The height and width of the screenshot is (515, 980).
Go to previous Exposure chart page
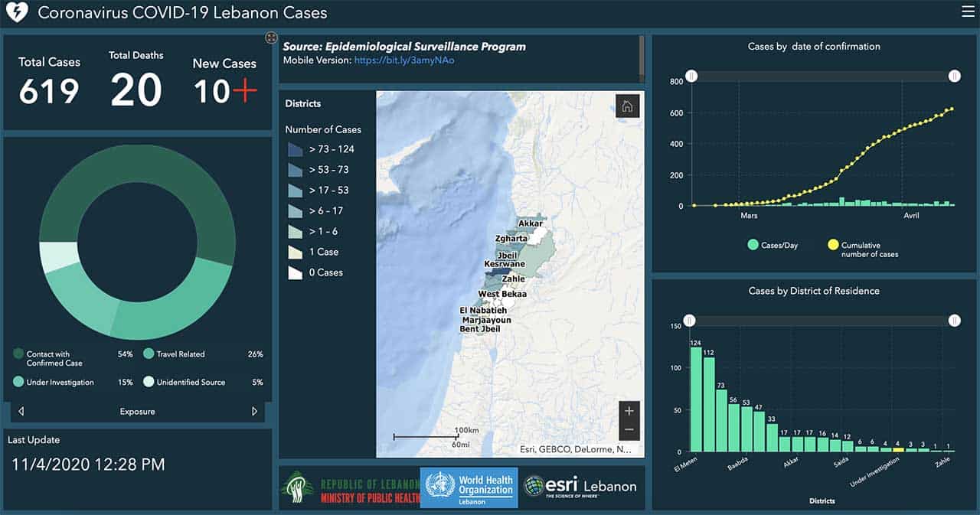tap(21, 412)
